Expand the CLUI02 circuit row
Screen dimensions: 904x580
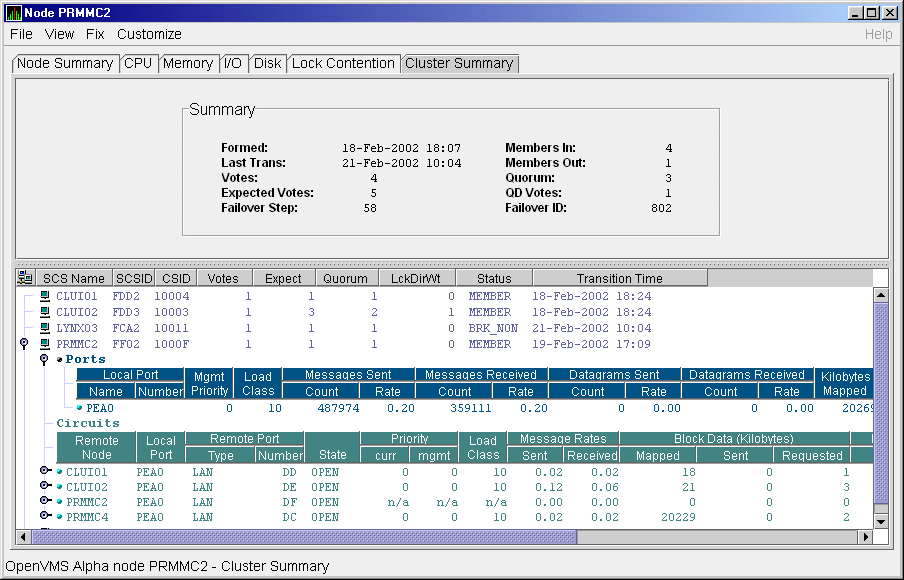(x=45, y=486)
